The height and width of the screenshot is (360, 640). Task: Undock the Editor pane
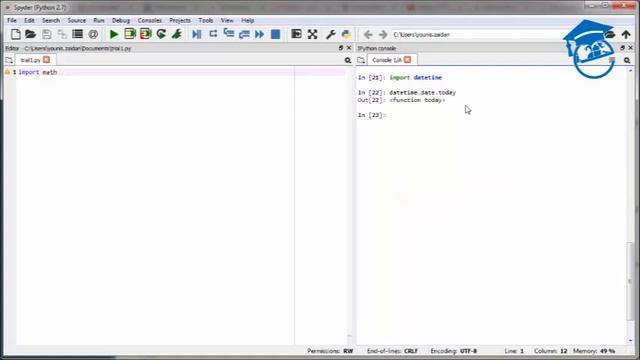point(341,48)
